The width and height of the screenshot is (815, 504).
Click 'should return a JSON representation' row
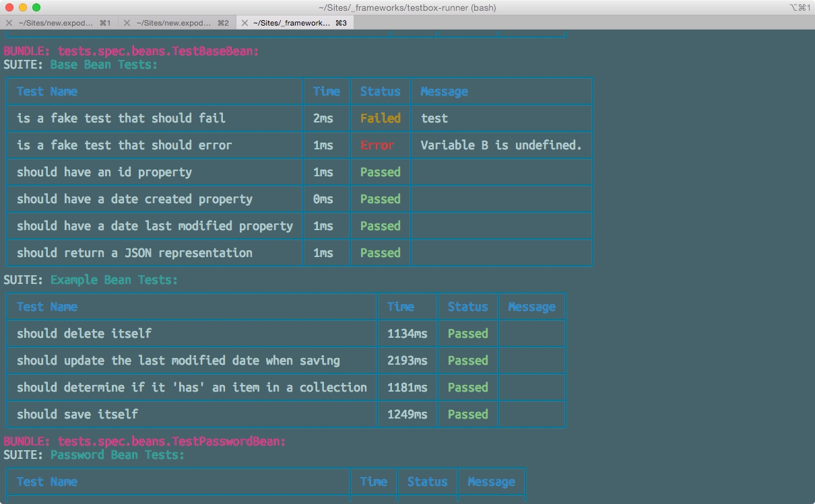135,253
